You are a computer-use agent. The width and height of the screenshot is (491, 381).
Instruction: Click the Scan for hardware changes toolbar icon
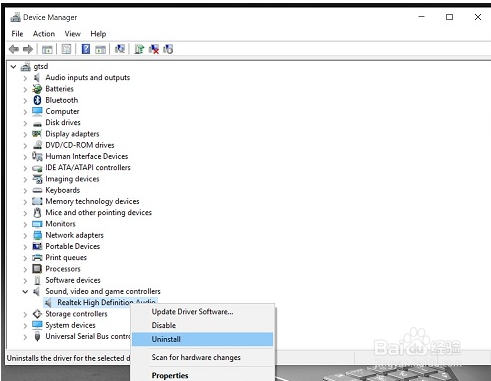click(x=120, y=49)
